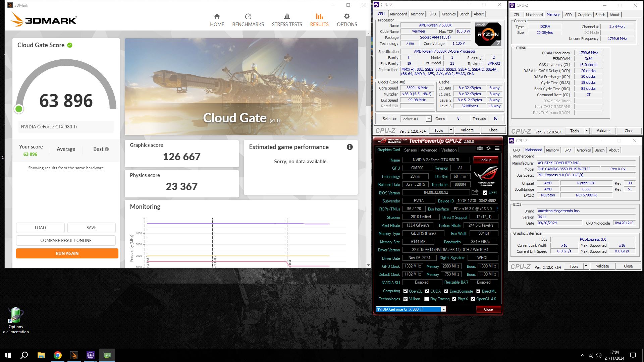Viewport: 644px width, 362px height.
Task: Switch to CPU-Z via its taskbar icon
Action: click(x=91, y=355)
